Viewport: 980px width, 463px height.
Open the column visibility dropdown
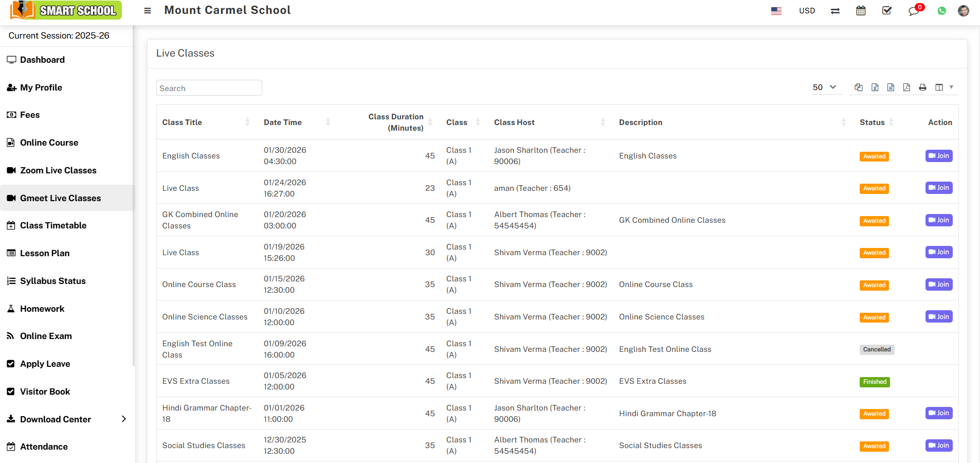pos(943,87)
